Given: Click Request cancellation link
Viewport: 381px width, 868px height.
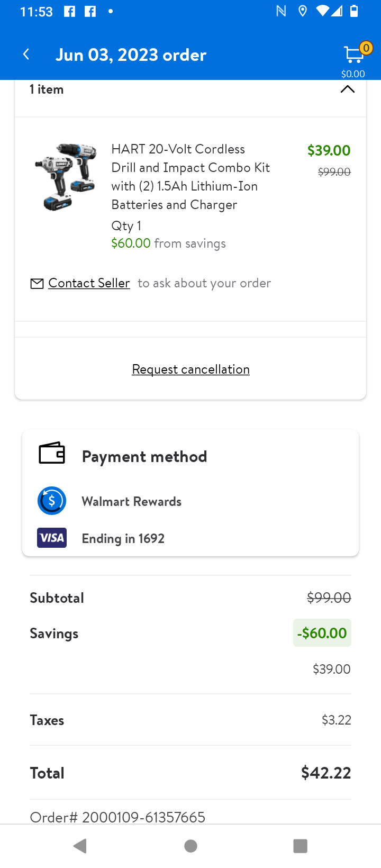Looking at the screenshot, I should [x=190, y=369].
